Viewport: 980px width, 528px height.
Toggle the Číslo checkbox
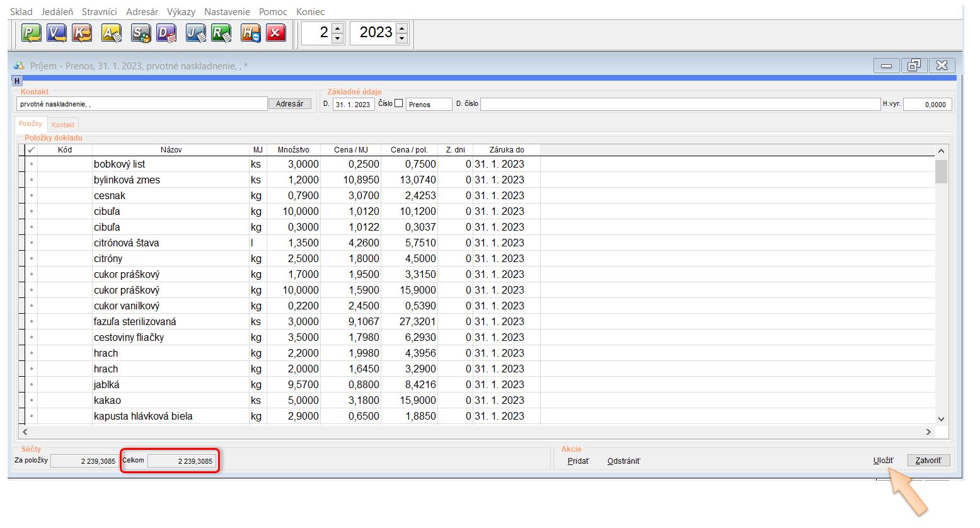pyautogui.click(x=398, y=103)
